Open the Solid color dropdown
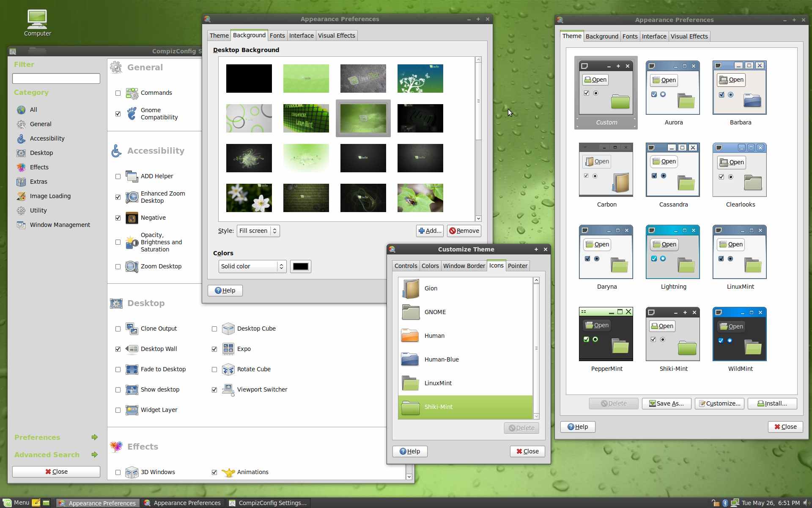This screenshot has width=812, height=508. [252, 266]
